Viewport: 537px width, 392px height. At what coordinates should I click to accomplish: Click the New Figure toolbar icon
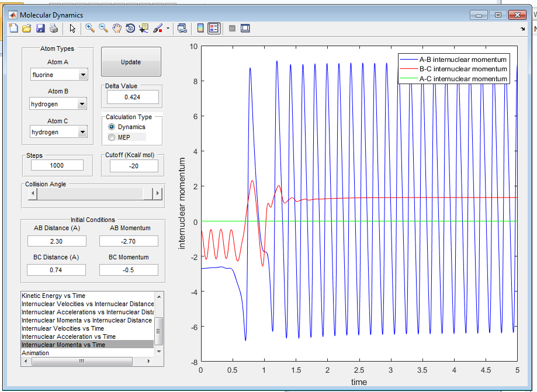pos(13,28)
